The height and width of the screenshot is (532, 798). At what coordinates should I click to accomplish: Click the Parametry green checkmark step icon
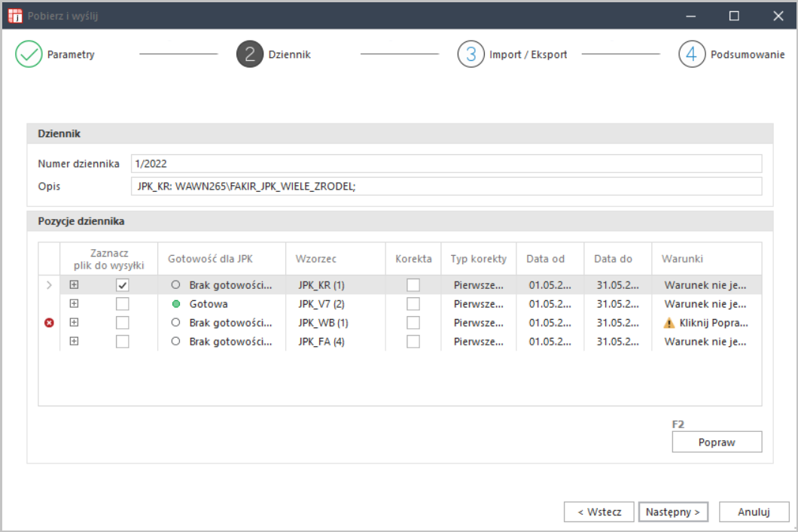29,55
